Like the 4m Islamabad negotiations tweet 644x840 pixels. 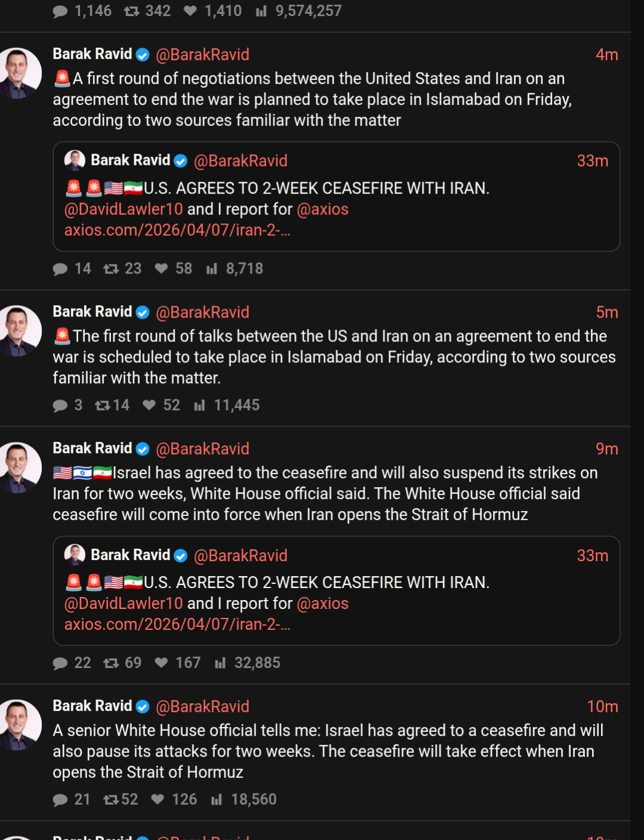(161, 269)
